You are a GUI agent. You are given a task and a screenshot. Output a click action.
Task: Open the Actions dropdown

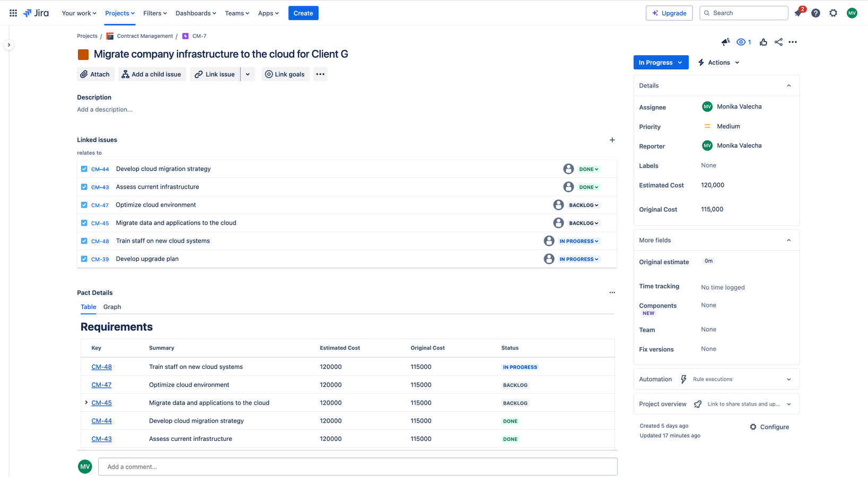(x=719, y=63)
